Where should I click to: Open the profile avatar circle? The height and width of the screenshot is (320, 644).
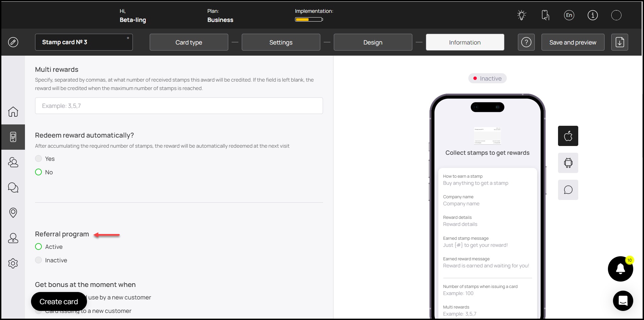click(x=616, y=15)
